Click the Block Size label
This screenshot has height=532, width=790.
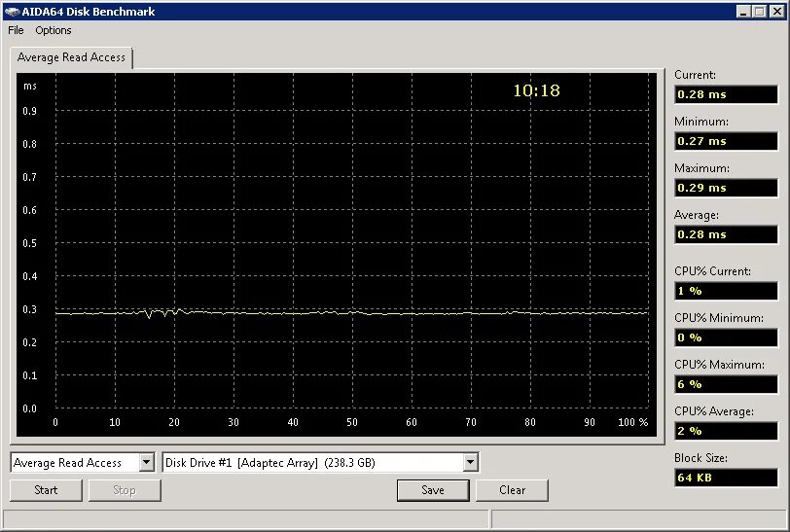pos(700,458)
